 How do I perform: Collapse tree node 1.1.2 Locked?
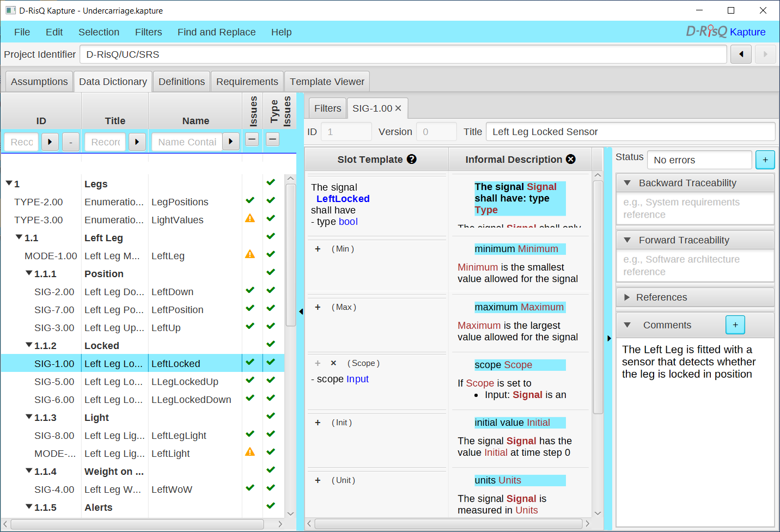point(29,345)
